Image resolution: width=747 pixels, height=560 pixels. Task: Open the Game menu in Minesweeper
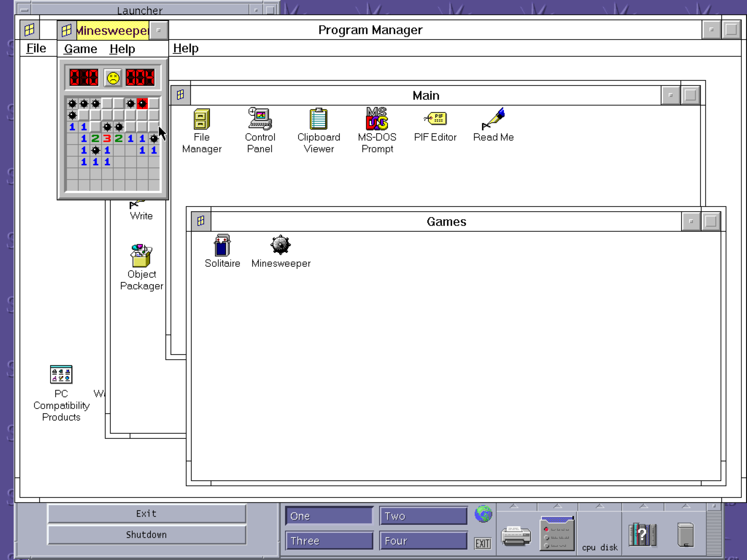pos(81,49)
